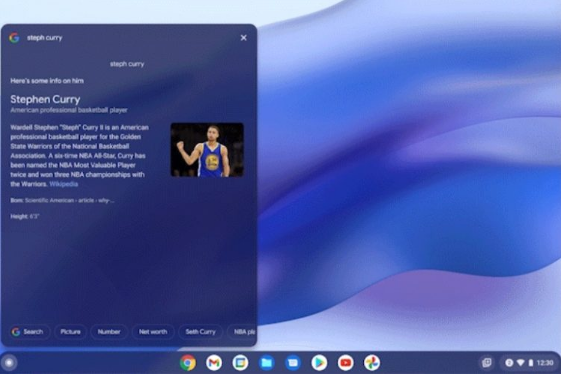This screenshot has height=382, width=562.
Task: Click Stephen Curry's photo thumbnail
Action: click(x=207, y=150)
